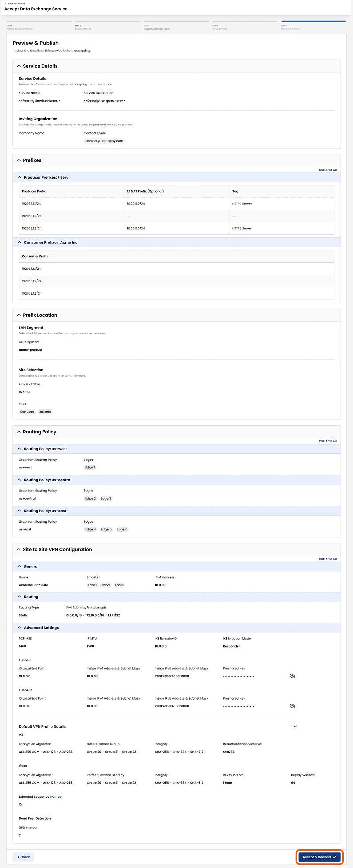
Task: Click the 15 Sites value
Action: [x=25, y=392]
